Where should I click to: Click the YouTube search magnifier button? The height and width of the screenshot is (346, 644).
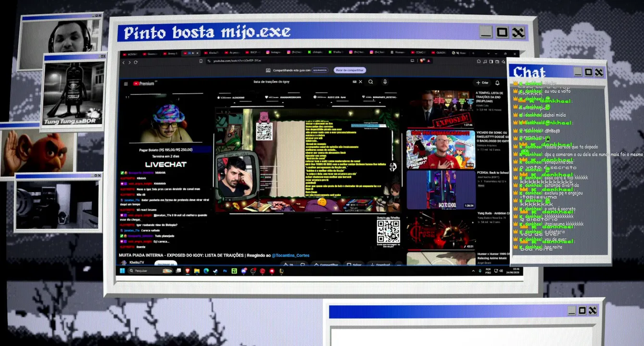pyautogui.click(x=371, y=82)
